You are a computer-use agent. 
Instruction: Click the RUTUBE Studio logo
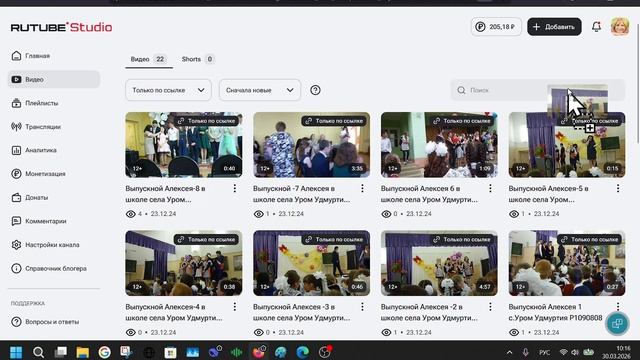pyautogui.click(x=61, y=27)
